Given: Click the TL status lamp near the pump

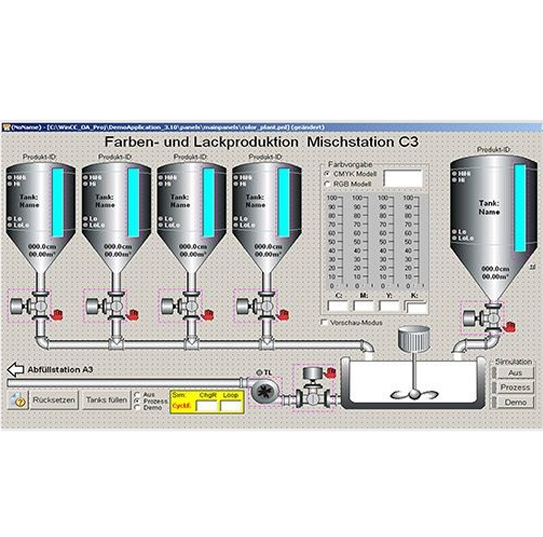Looking at the screenshot, I should pos(259,373).
